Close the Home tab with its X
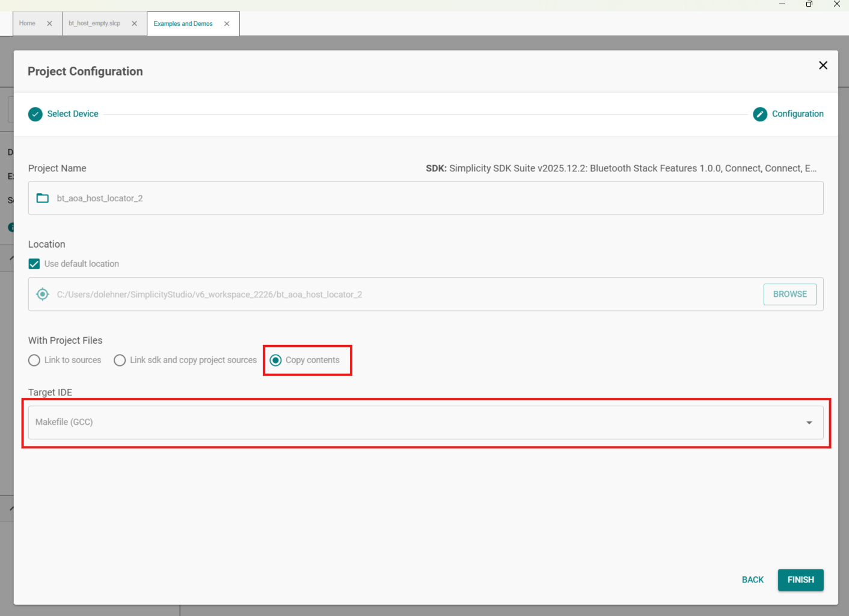The height and width of the screenshot is (616, 849). pyautogui.click(x=49, y=23)
